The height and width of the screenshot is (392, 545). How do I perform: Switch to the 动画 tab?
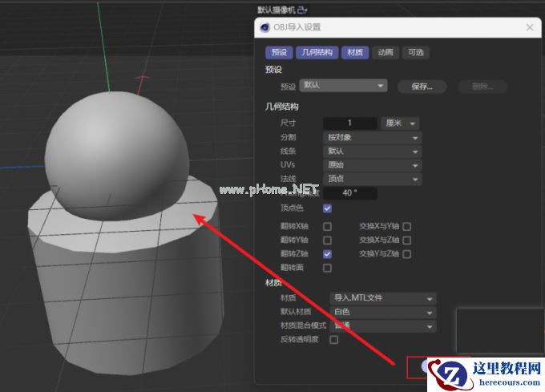[x=386, y=52]
